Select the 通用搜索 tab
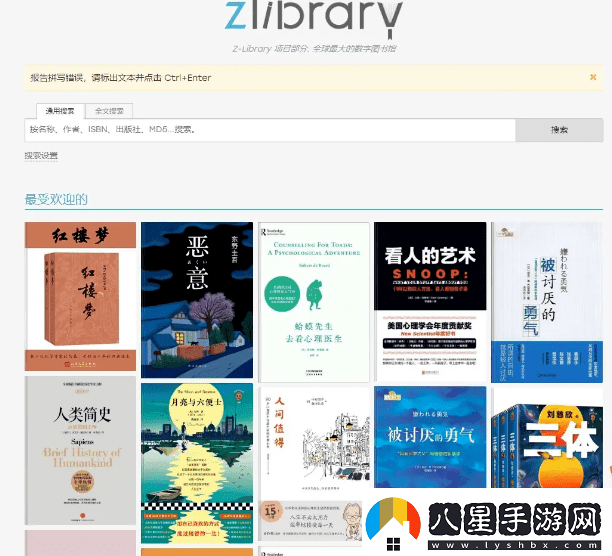Viewport: 612px width, 556px height. [60, 111]
